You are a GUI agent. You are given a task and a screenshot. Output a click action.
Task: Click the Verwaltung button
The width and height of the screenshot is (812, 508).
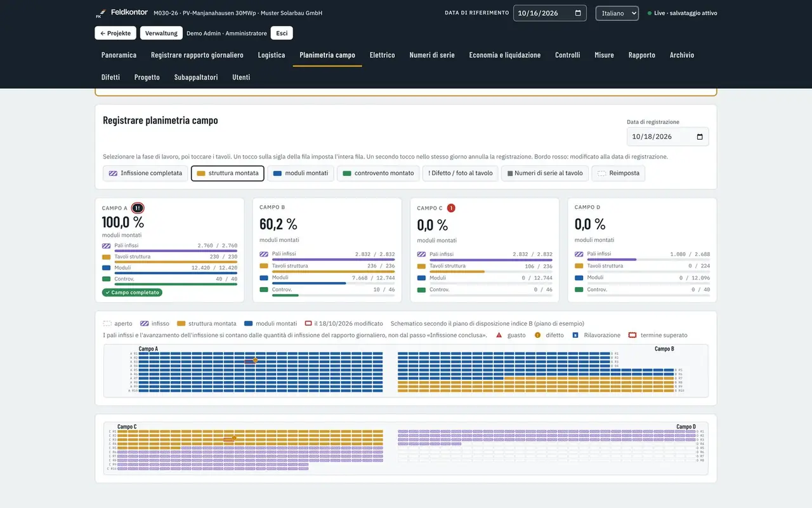click(x=161, y=33)
